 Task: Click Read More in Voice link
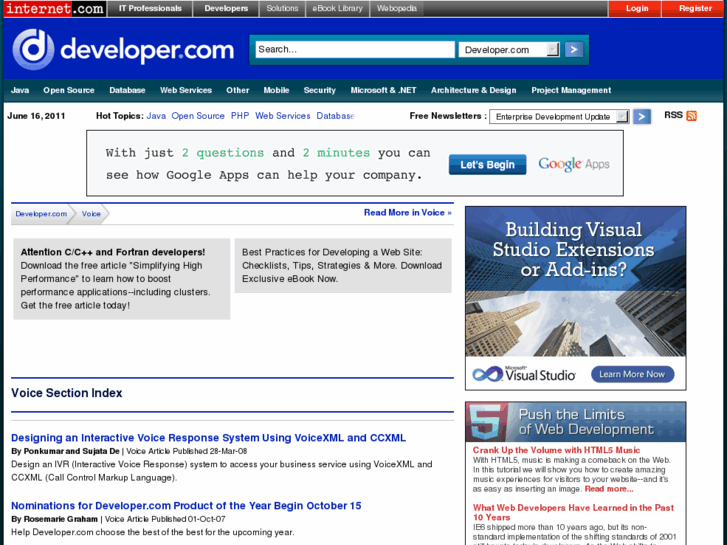[408, 212]
